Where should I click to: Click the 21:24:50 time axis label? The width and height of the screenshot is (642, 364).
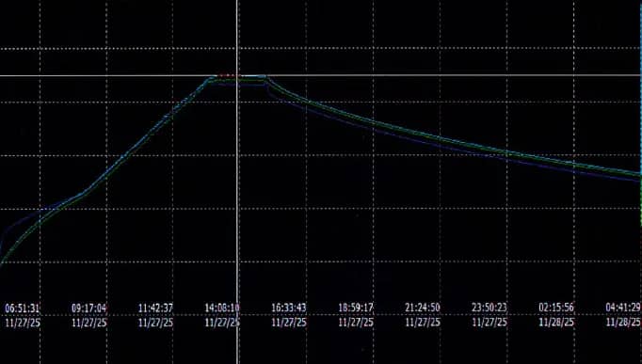(x=423, y=308)
